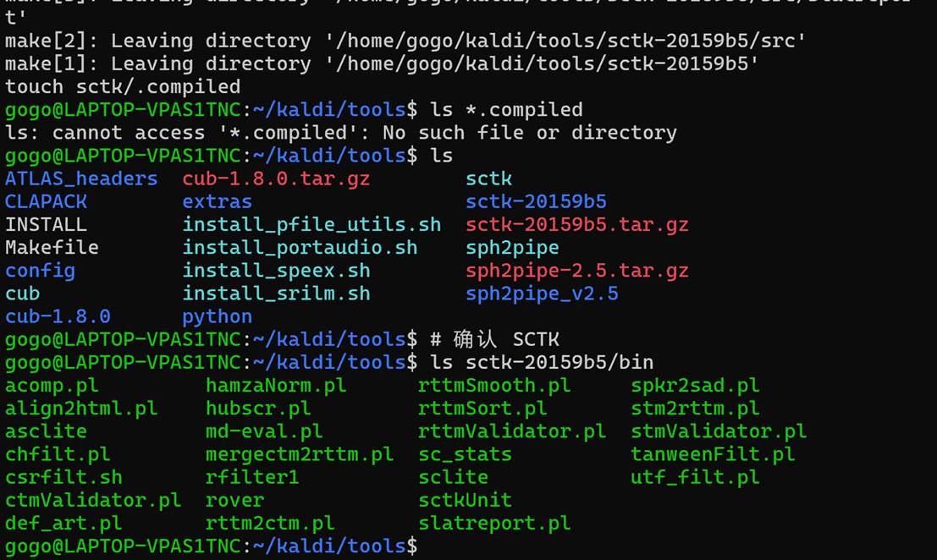Click the Makefile entry in listing
Screen dimensions: 937x560
[x=52, y=247]
